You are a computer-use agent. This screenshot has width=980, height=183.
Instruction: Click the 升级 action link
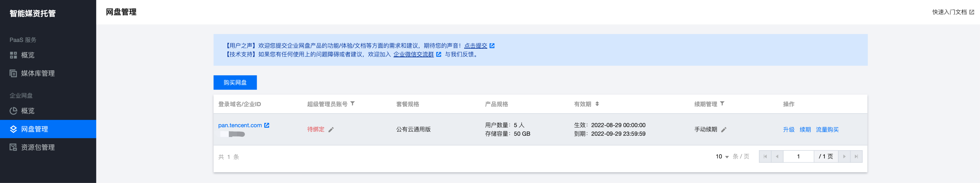(789, 129)
